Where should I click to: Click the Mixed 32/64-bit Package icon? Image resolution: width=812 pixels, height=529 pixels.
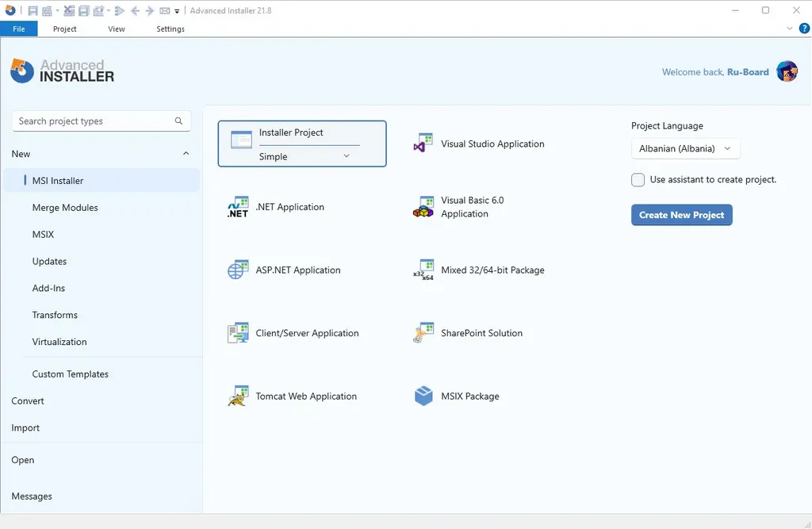click(423, 270)
